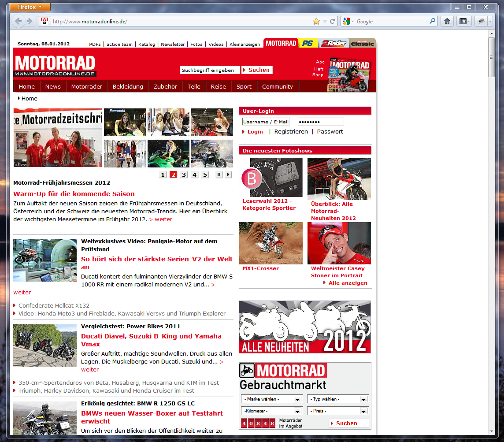Open the 'Marke wählen' dropdown
The height and width of the screenshot is (442, 504).
click(271, 399)
